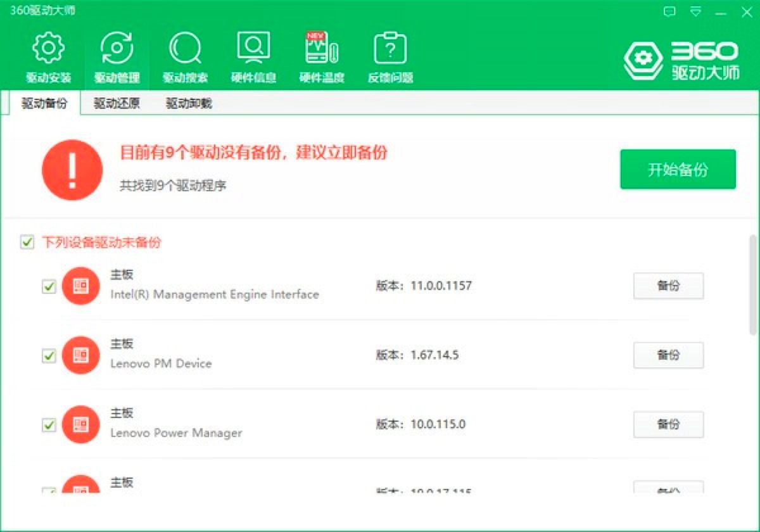
Task: Click the 下列设备驱动未备份 label
Action: click(x=102, y=243)
